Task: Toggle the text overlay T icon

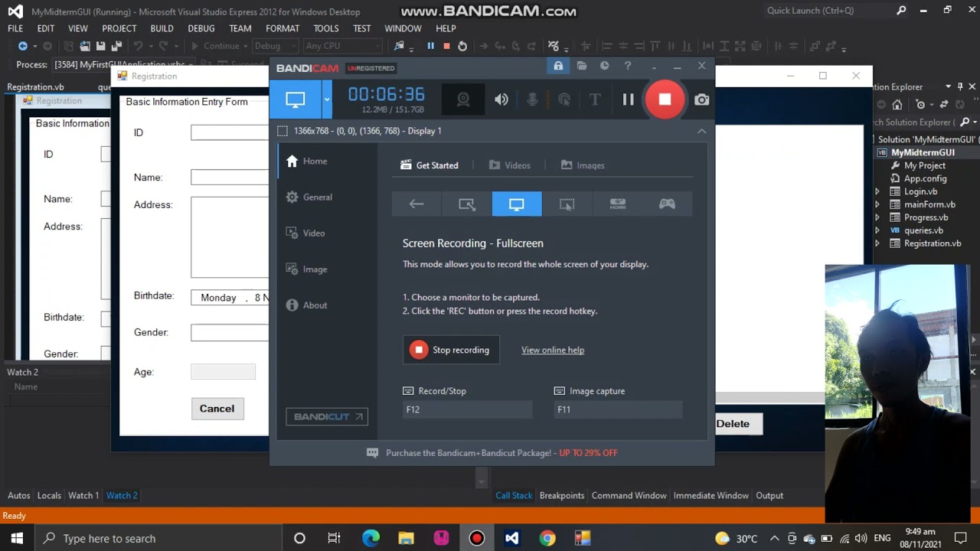Action: [594, 99]
